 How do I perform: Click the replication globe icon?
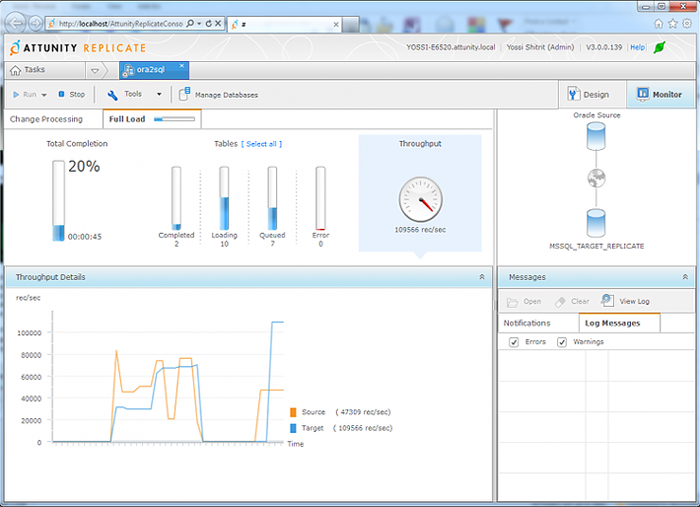click(x=596, y=178)
